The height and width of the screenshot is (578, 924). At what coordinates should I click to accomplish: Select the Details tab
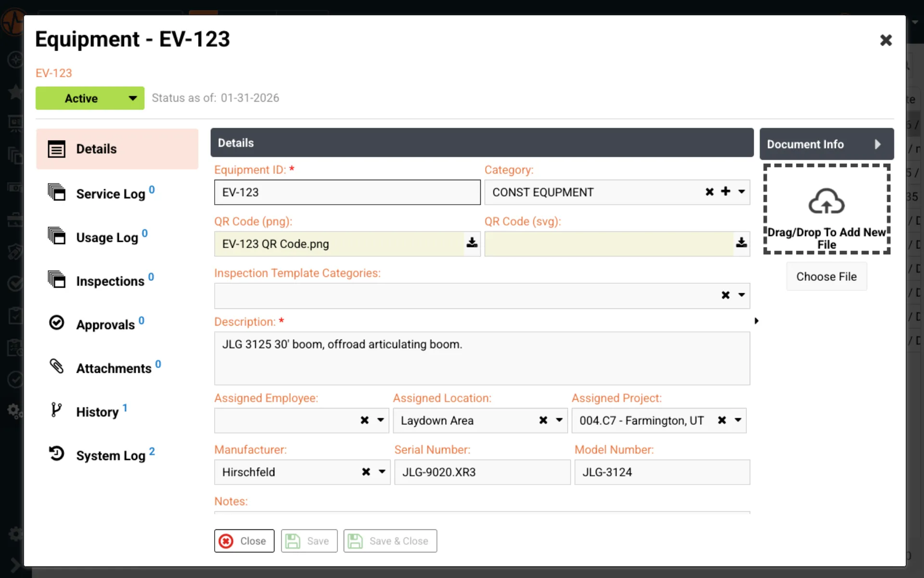click(117, 149)
